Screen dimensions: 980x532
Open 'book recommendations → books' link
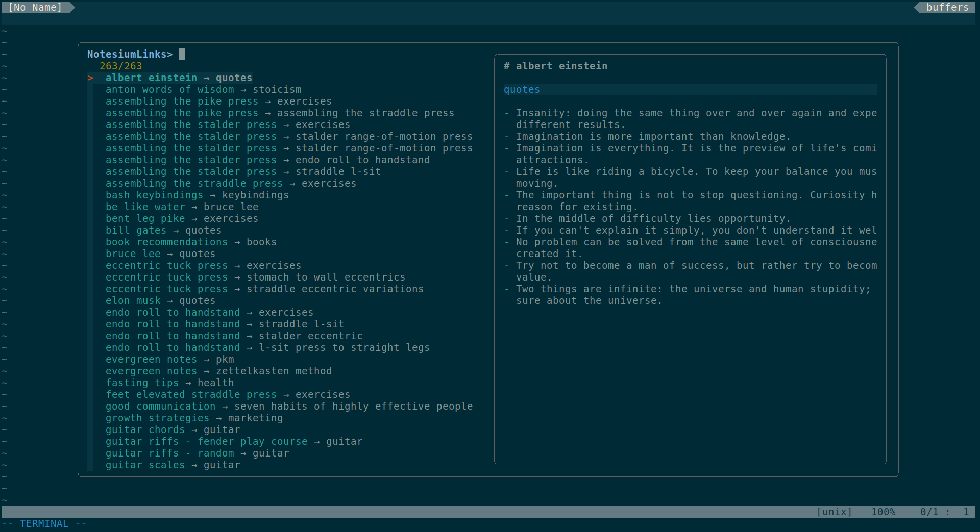tap(191, 242)
